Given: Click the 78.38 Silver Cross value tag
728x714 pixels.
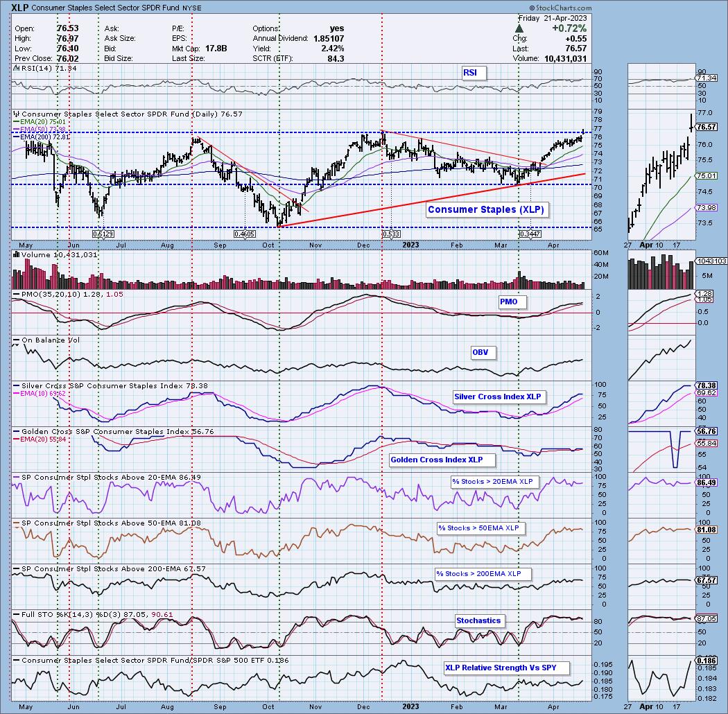Looking at the screenshot, I should 707,386.
